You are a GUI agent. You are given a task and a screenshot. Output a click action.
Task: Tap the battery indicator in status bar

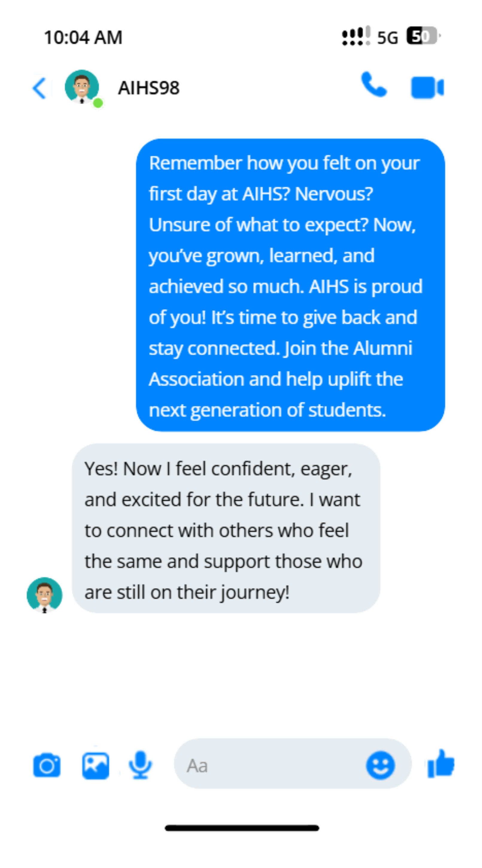[422, 36]
